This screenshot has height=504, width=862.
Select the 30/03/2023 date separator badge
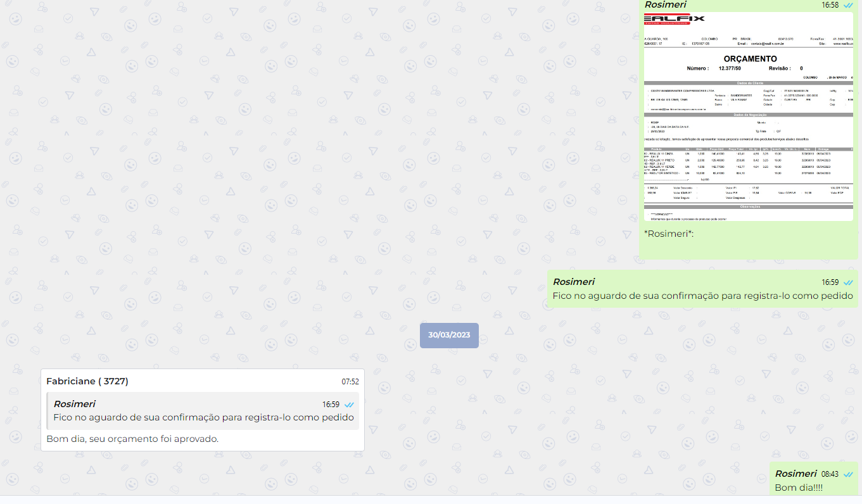[x=449, y=335]
